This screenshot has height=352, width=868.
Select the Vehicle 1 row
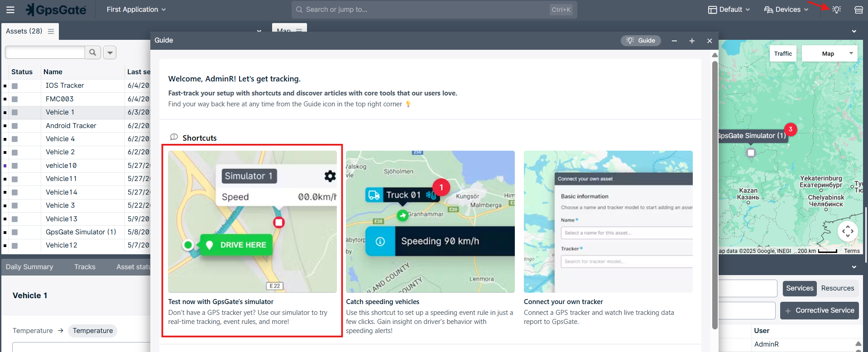pyautogui.click(x=76, y=112)
